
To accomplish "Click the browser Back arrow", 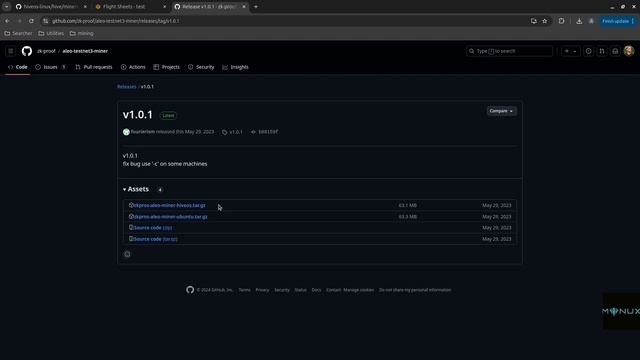I will (8, 21).
